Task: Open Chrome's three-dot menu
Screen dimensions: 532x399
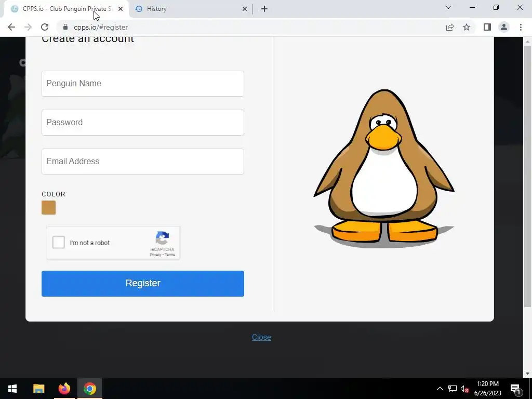Action: tap(521, 27)
